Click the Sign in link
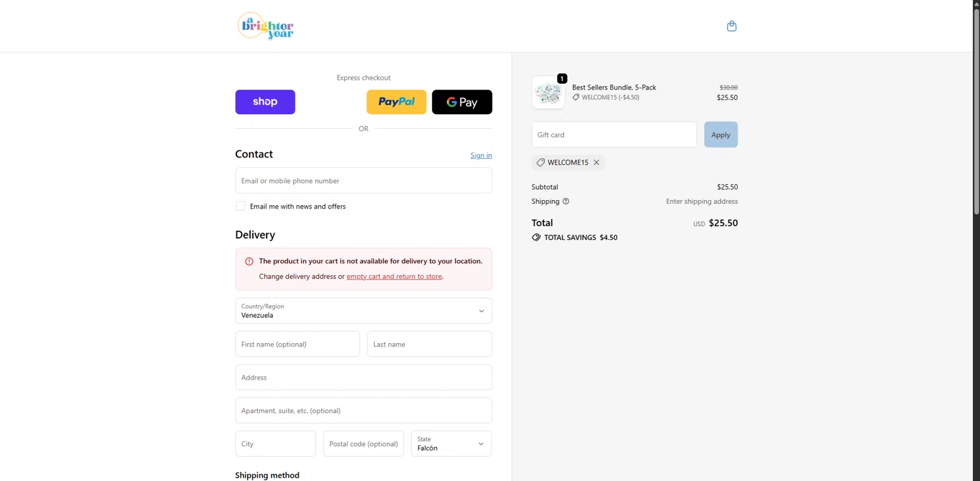This screenshot has height=481, width=980. pyautogui.click(x=481, y=156)
